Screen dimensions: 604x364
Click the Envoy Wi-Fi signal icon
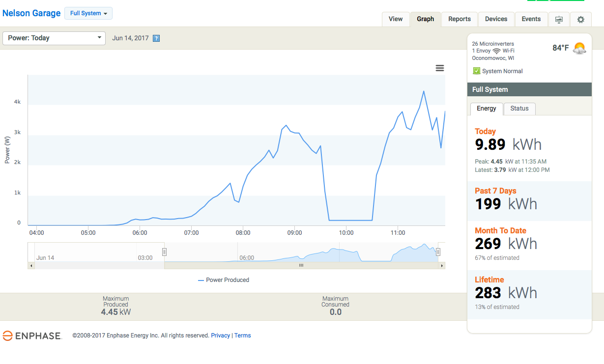496,51
